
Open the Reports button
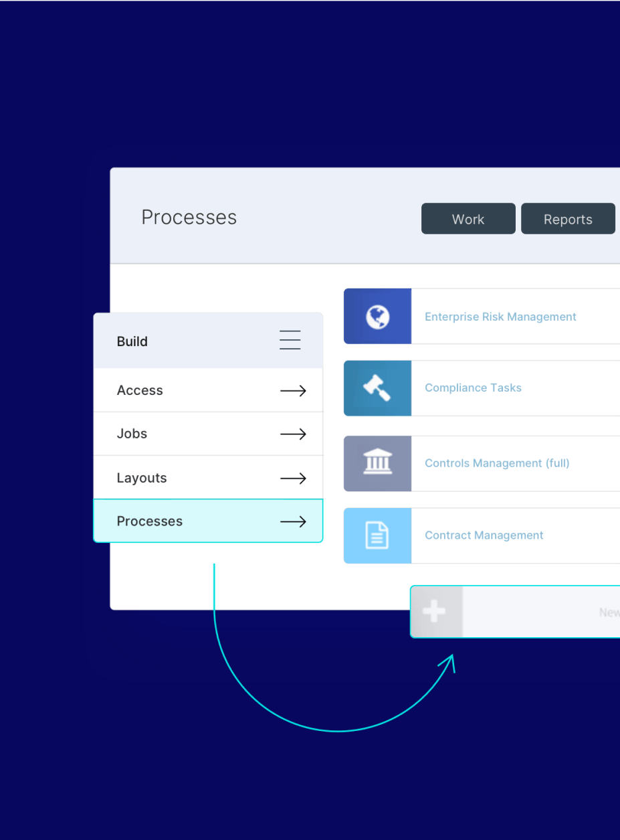click(568, 219)
